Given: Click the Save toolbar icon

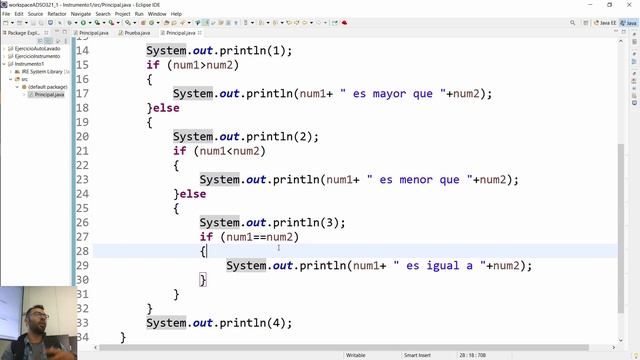Looking at the screenshot, I should (x=33, y=23).
